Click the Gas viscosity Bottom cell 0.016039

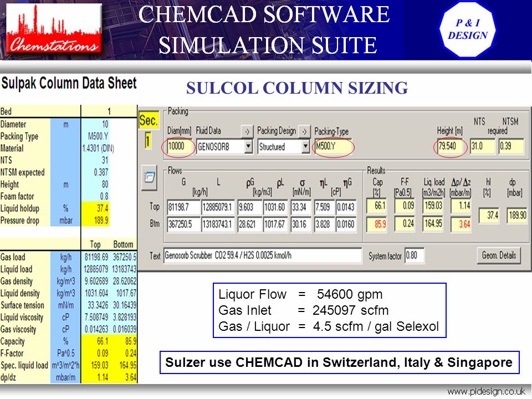click(125, 329)
